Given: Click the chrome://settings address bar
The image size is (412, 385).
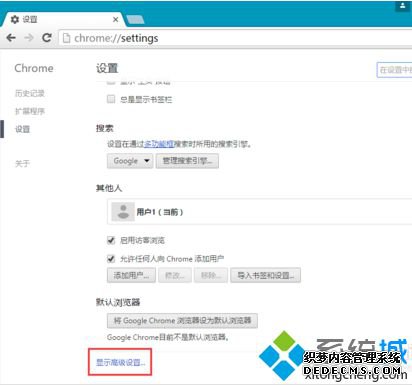Looking at the screenshot, I should pyautogui.click(x=235, y=38).
